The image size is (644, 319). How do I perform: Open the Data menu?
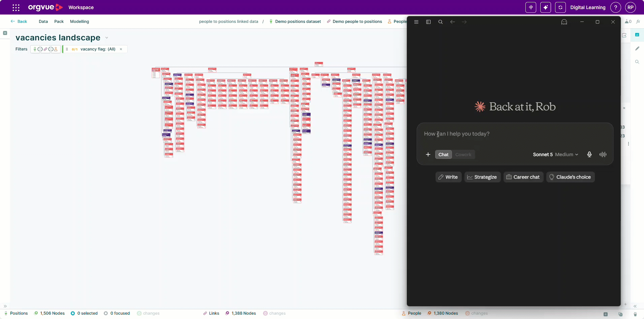43,22
